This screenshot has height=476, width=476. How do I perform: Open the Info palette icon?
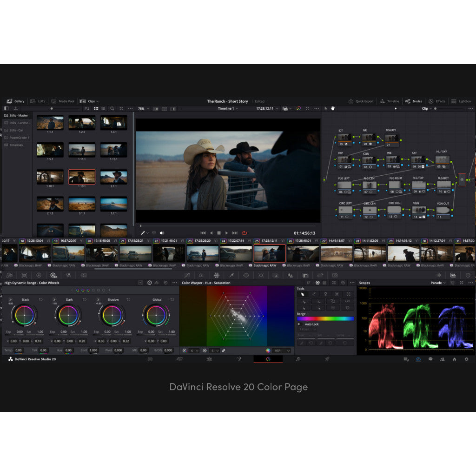pos(468,275)
